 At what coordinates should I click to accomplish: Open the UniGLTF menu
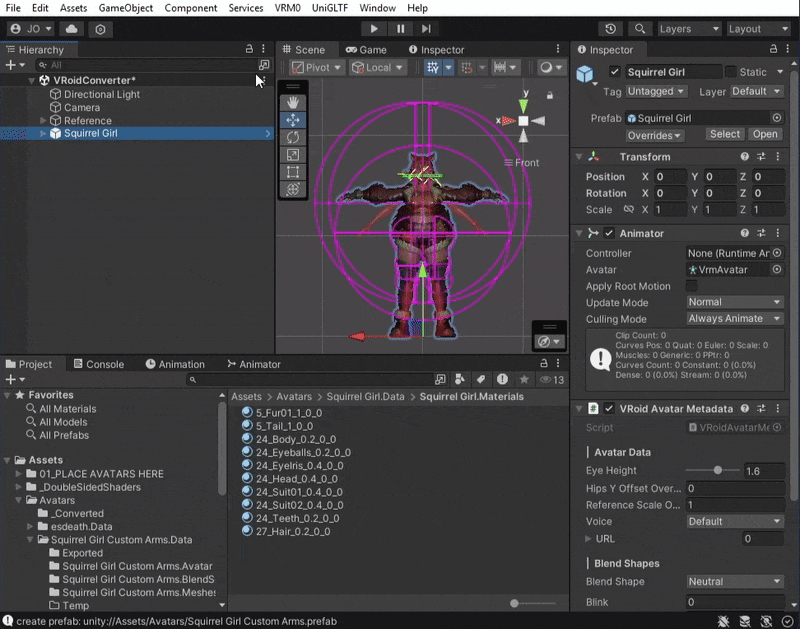tap(330, 8)
